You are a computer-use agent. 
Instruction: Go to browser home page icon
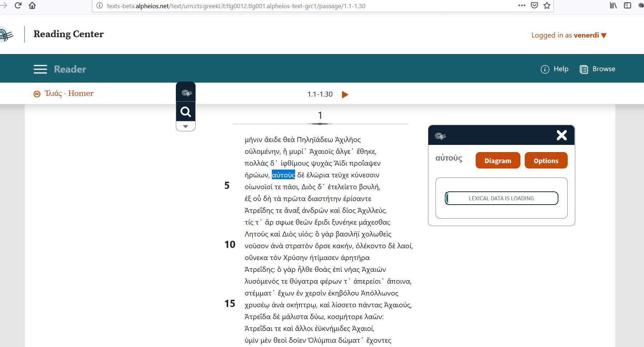(x=32, y=5)
